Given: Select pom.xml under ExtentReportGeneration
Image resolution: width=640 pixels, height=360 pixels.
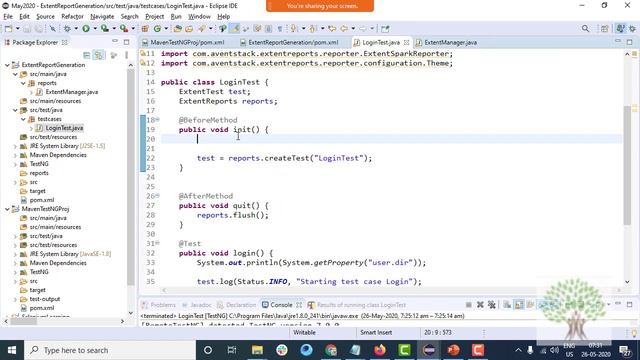Looking at the screenshot, I should pyautogui.click(x=41, y=200).
